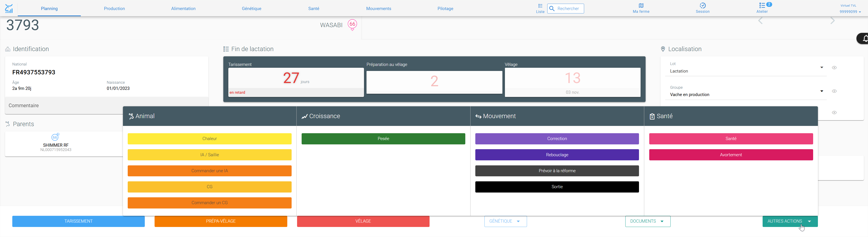Toggle visibility eye for Groupe
The height and width of the screenshot is (237, 868).
click(834, 91)
